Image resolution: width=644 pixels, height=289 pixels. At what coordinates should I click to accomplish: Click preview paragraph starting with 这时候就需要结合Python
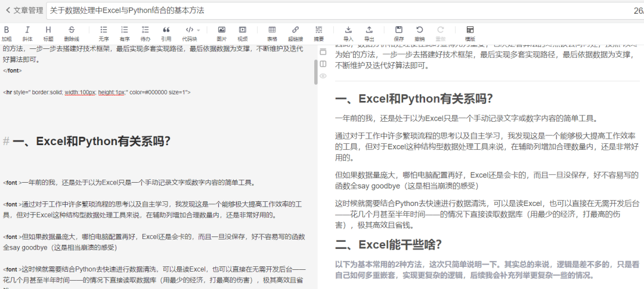[x=487, y=214]
